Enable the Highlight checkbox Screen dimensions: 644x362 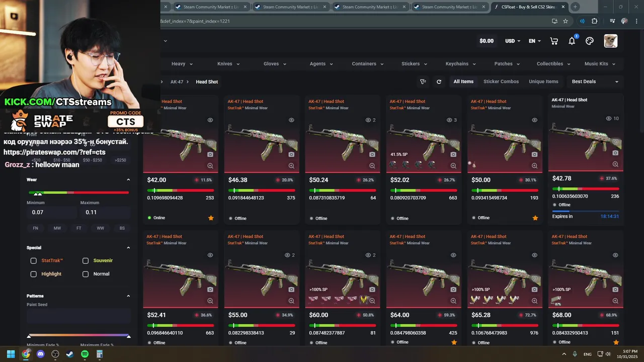point(34,274)
